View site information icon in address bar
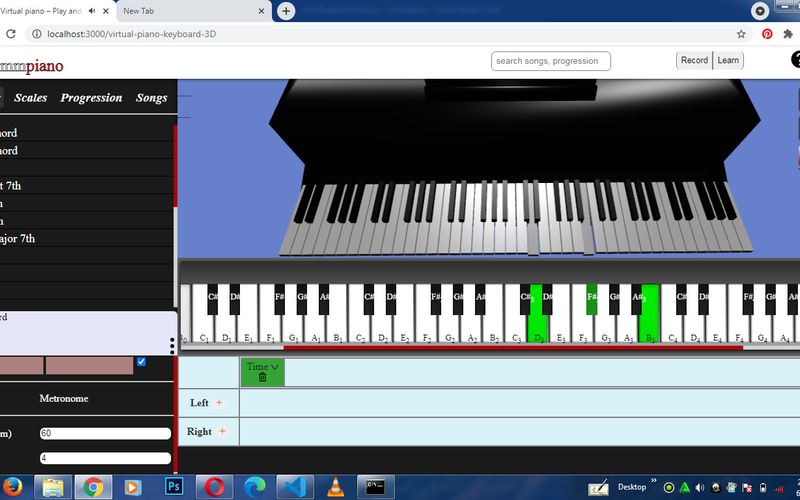Screen dimensions: 800x500 pyautogui.click(x=36, y=34)
